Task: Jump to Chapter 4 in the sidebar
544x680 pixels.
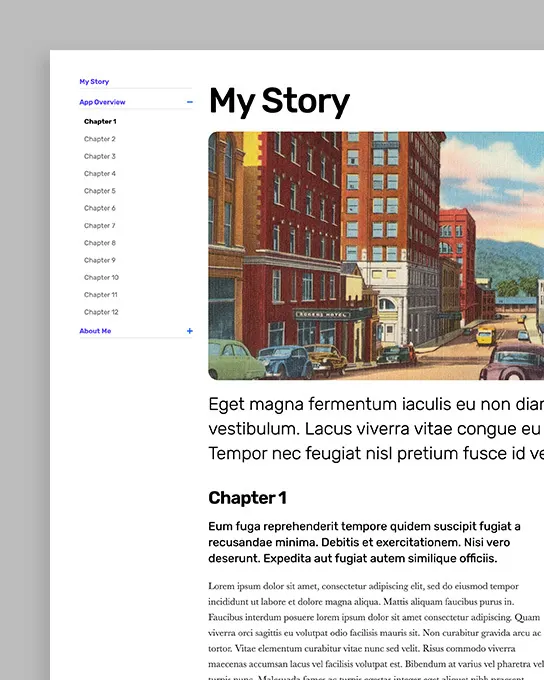Action: click(x=100, y=173)
